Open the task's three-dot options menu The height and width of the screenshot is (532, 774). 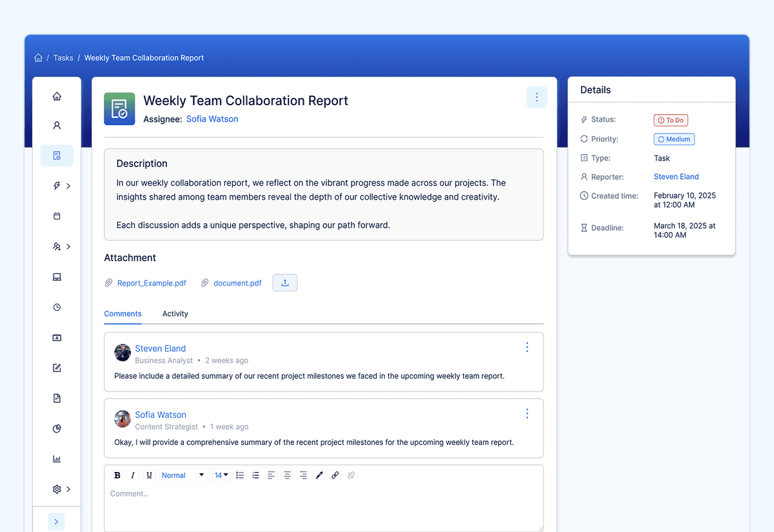click(537, 97)
